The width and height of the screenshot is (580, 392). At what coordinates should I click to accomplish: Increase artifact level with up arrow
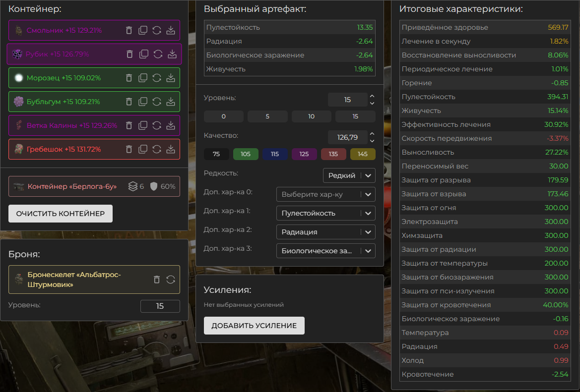click(x=372, y=96)
